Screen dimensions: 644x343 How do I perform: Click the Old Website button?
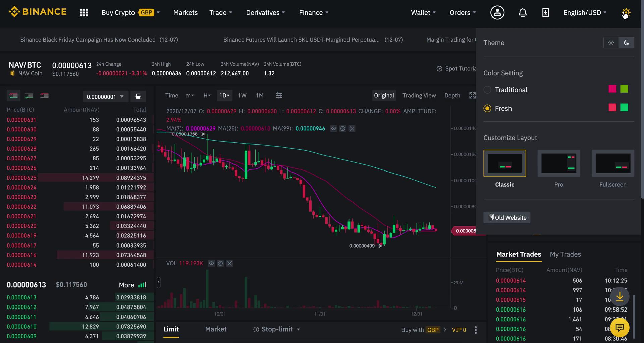(507, 217)
